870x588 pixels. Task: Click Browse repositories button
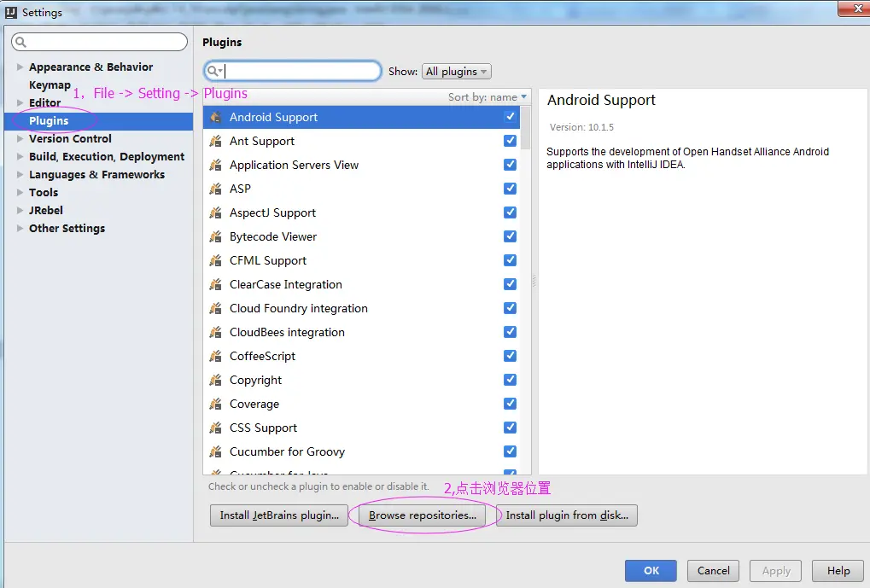tap(423, 515)
